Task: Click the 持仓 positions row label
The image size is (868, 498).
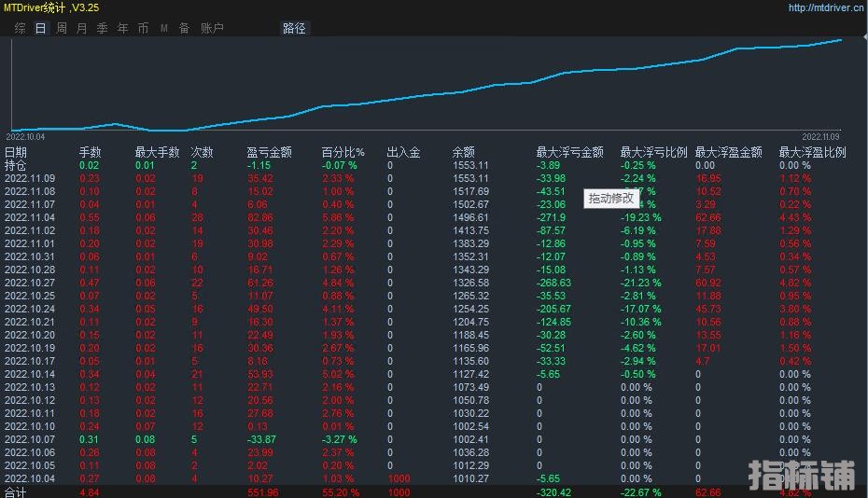Action: tap(16, 165)
